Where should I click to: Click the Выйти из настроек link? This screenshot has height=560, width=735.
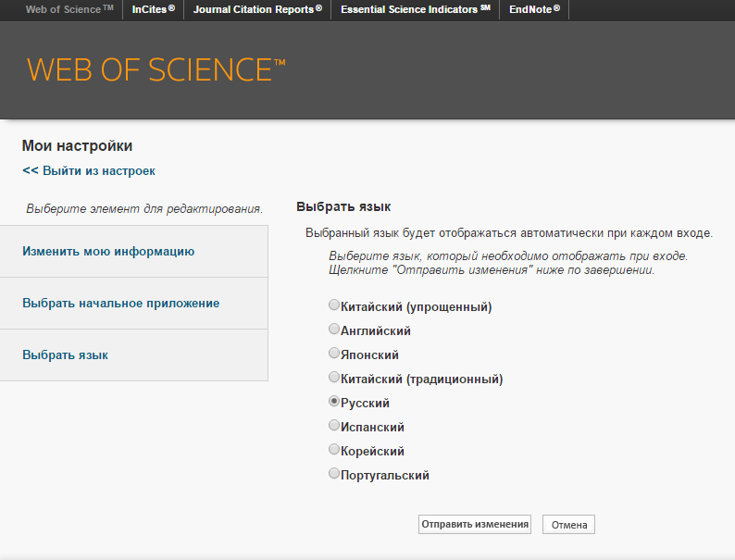(x=89, y=170)
